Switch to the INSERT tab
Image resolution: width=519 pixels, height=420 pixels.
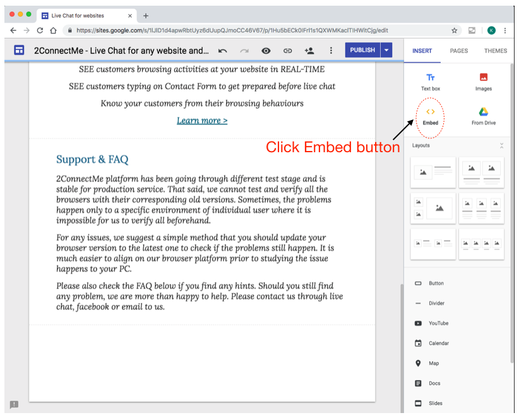(422, 51)
